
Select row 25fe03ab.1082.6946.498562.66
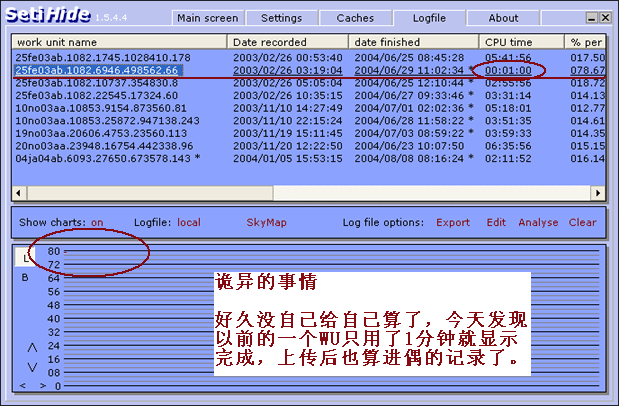(x=309, y=70)
